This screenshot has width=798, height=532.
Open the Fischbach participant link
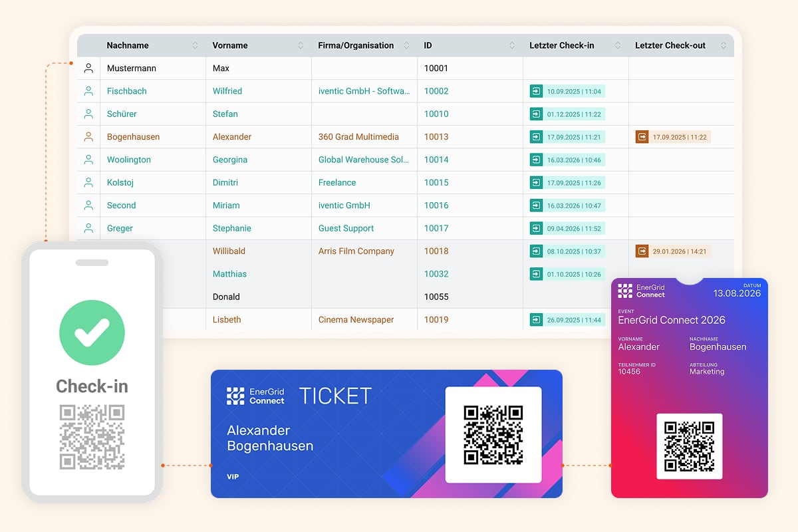tap(127, 91)
